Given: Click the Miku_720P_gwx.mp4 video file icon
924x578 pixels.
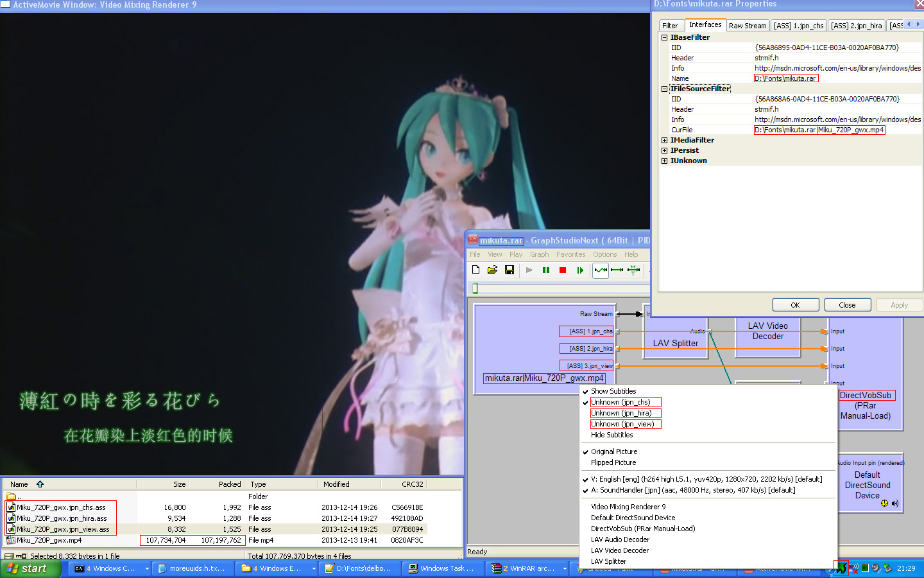Looking at the screenshot, I should pyautogui.click(x=11, y=540).
